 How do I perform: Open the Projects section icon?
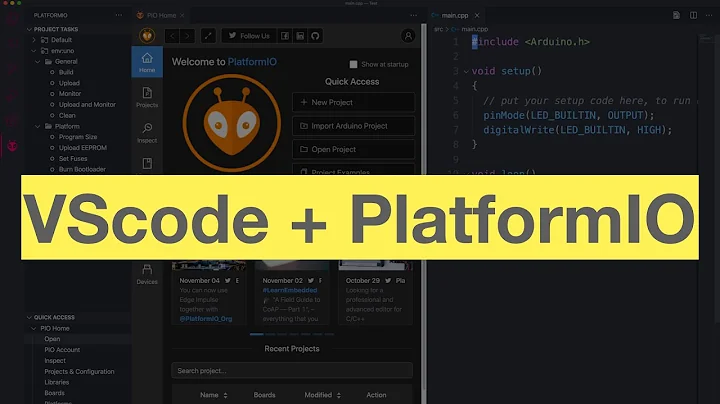point(147,97)
